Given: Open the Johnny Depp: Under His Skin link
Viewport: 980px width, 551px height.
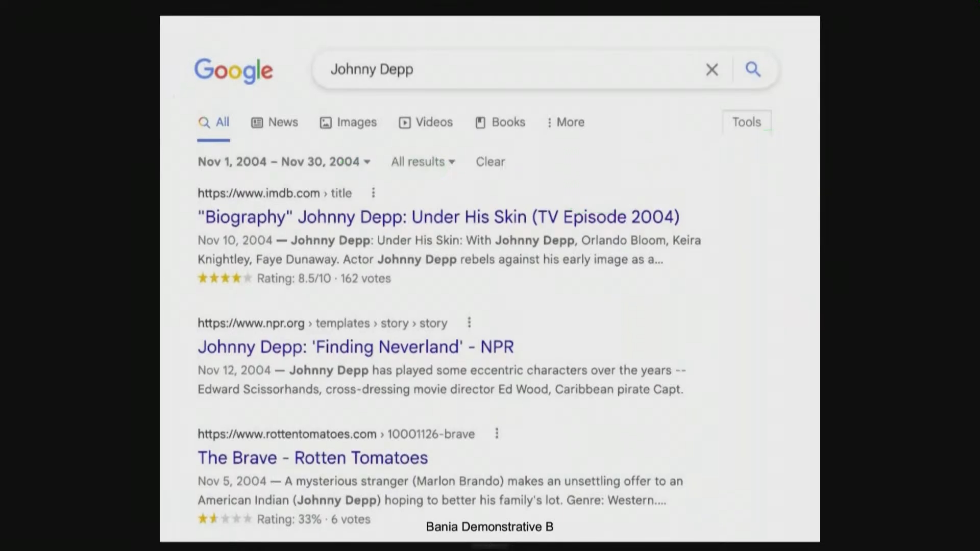Looking at the screenshot, I should tap(438, 217).
